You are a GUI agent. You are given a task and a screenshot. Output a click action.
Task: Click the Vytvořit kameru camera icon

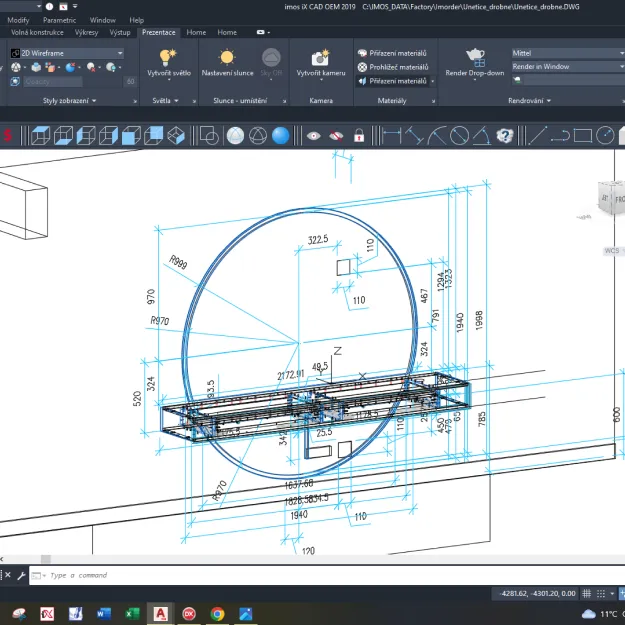point(320,58)
